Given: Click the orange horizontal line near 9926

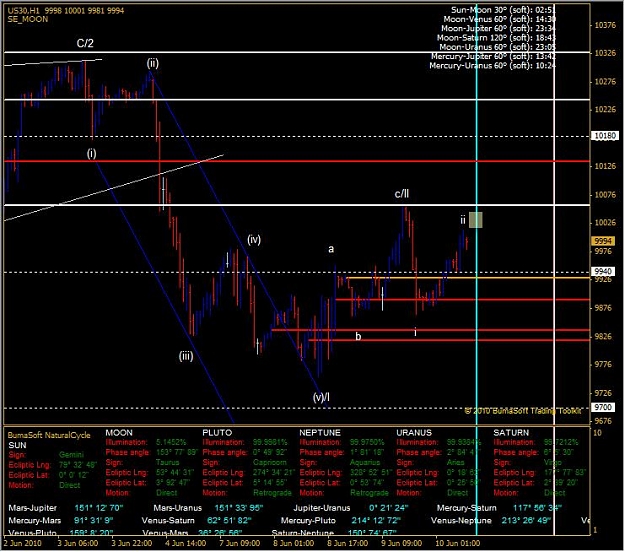Looking at the screenshot, I should tap(469, 278).
